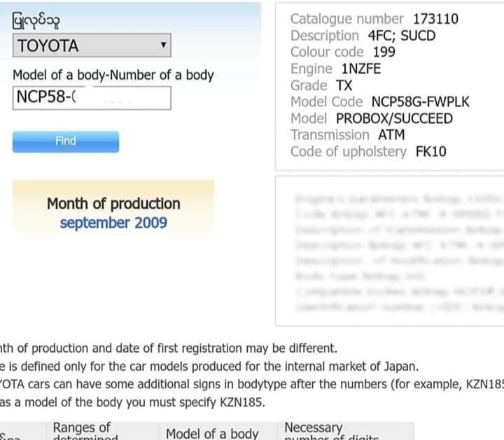
Task: Click the Transmission value ATM
Action: pyautogui.click(x=391, y=135)
